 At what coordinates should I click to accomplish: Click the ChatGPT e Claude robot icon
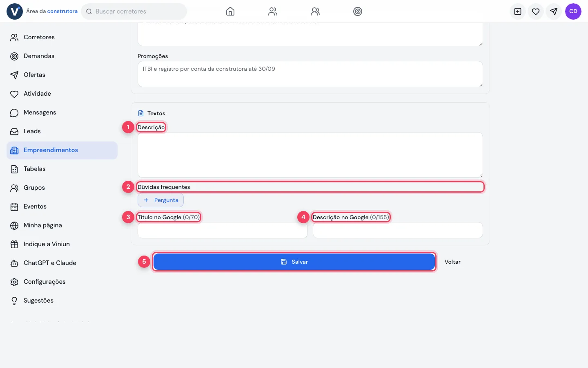[14, 263]
